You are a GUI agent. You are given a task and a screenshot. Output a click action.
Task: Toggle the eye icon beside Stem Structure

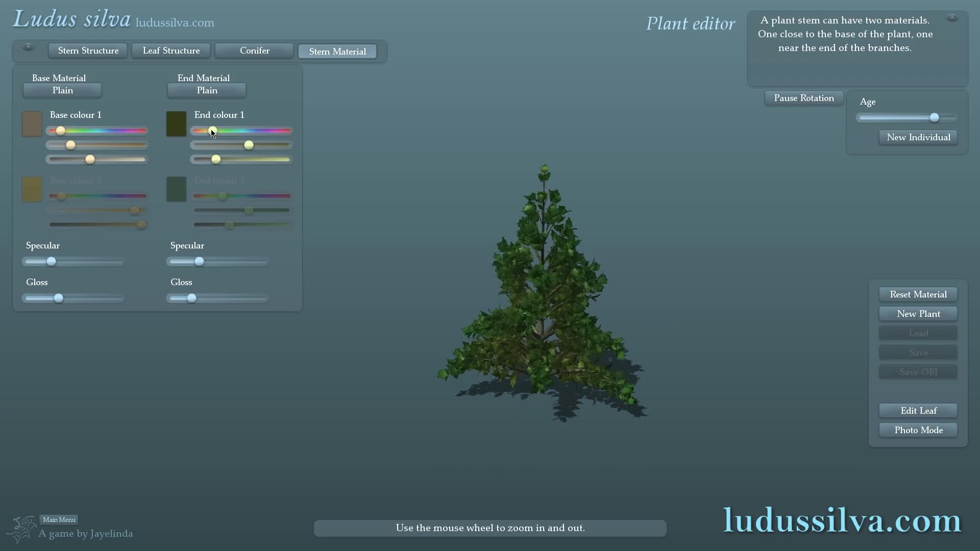[x=29, y=47]
